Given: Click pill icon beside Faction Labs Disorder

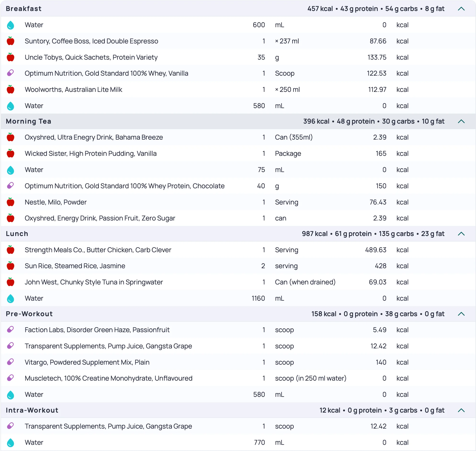Looking at the screenshot, I should point(10,330).
